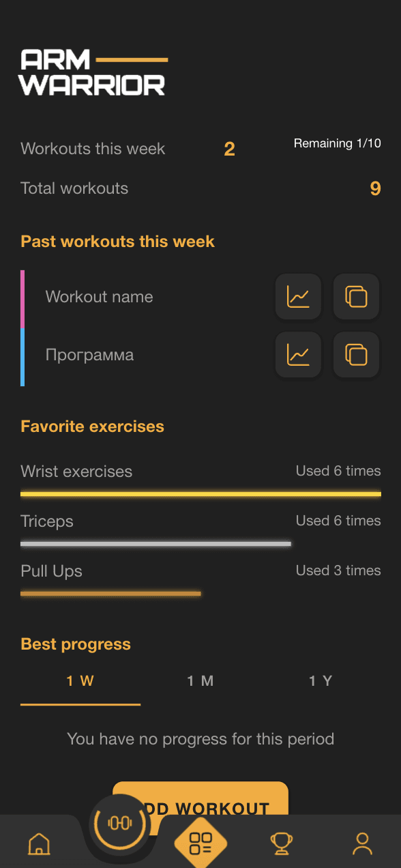401x868 pixels.
Task: Click the Wrist exercises usage progress bar
Action: [x=200, y=493]
